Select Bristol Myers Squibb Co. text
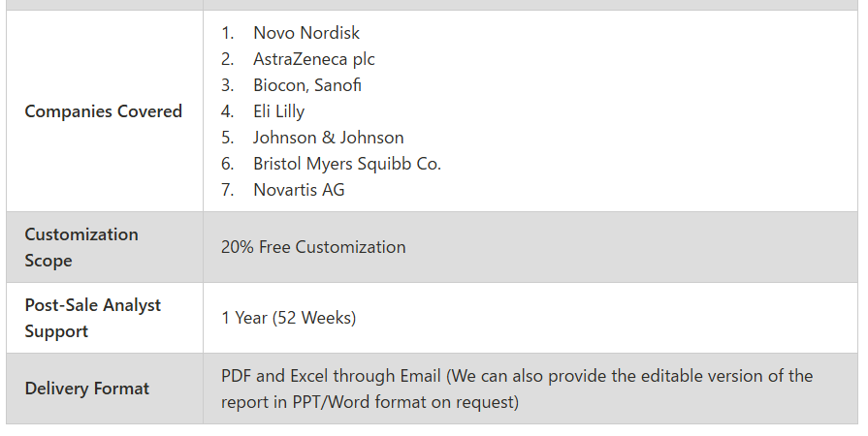 (347, 163)
